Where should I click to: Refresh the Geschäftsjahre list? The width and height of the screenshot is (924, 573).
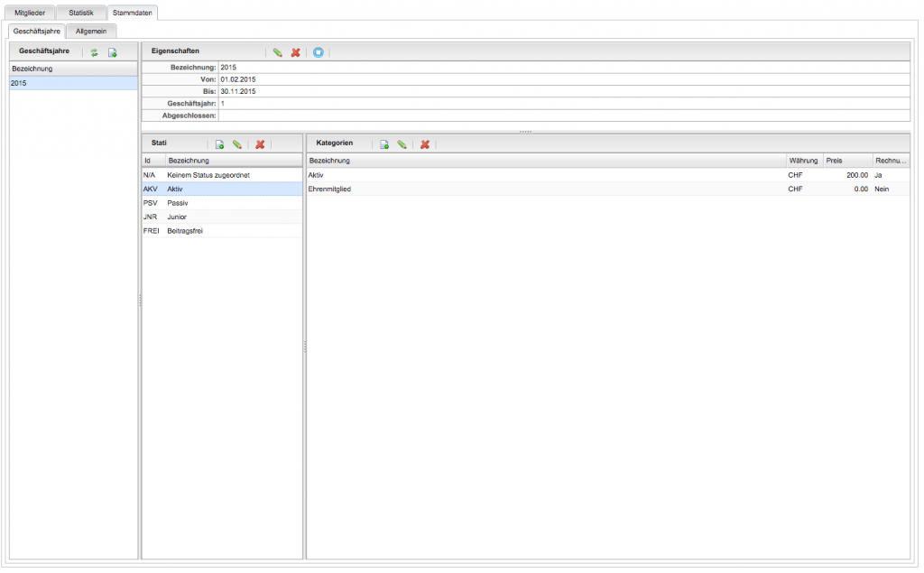94,52
